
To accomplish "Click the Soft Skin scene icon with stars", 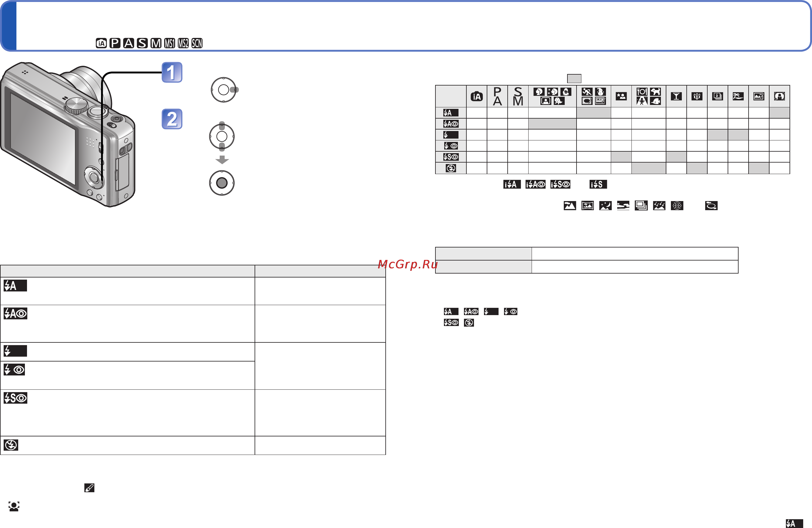I will point(552,92).
